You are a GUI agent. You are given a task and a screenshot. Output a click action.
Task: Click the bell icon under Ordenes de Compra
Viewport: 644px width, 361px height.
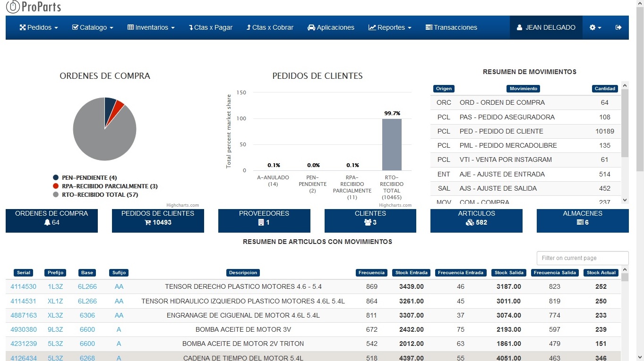coord(47,222)
